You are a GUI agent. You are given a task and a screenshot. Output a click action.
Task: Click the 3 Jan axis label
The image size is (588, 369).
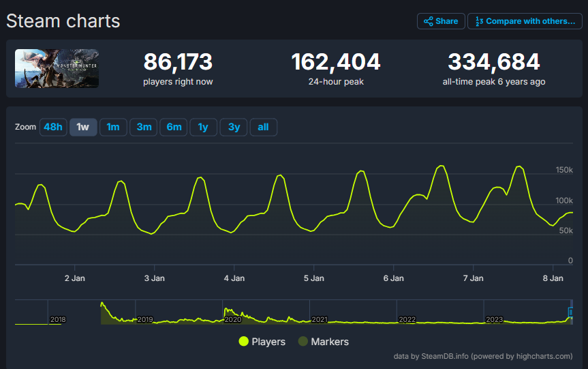155,278
